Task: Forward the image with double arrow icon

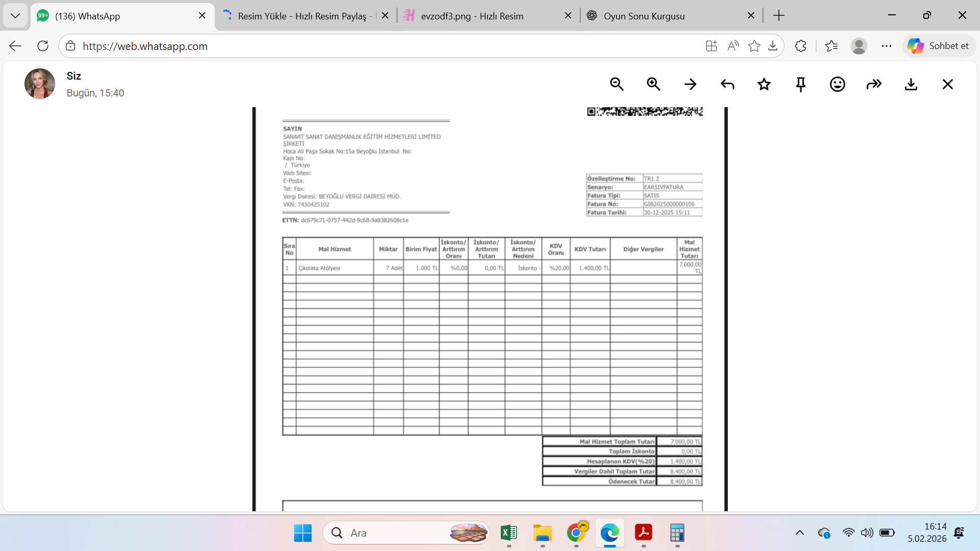Action: (x=874, y=84)
